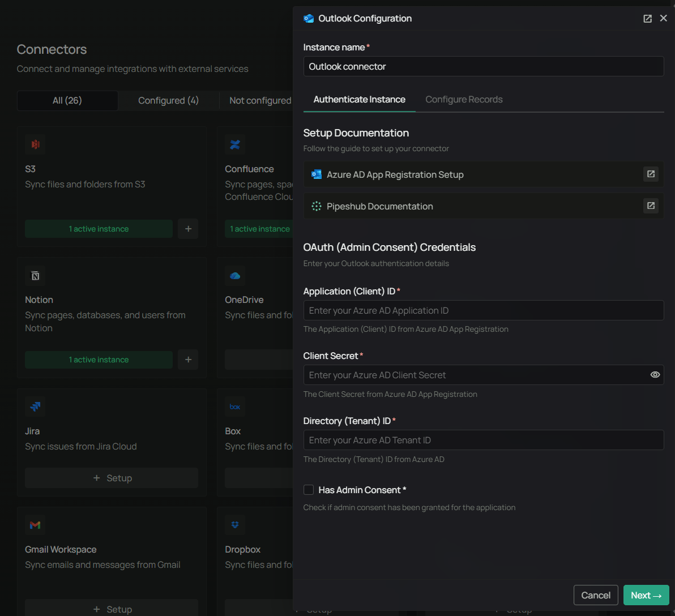Add another S3 instance with the plus button
Viewport: 675px width, 616px height.
[188, 229]
